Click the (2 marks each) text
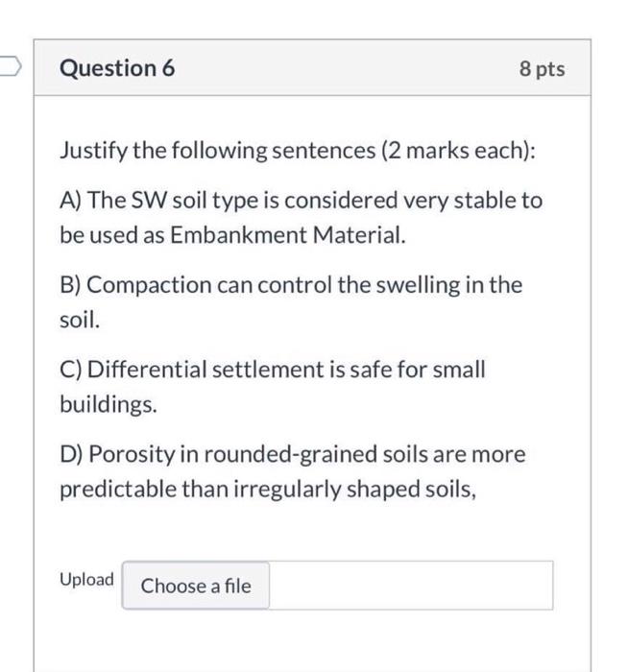The image size is (628, 672). pos(459,151)
